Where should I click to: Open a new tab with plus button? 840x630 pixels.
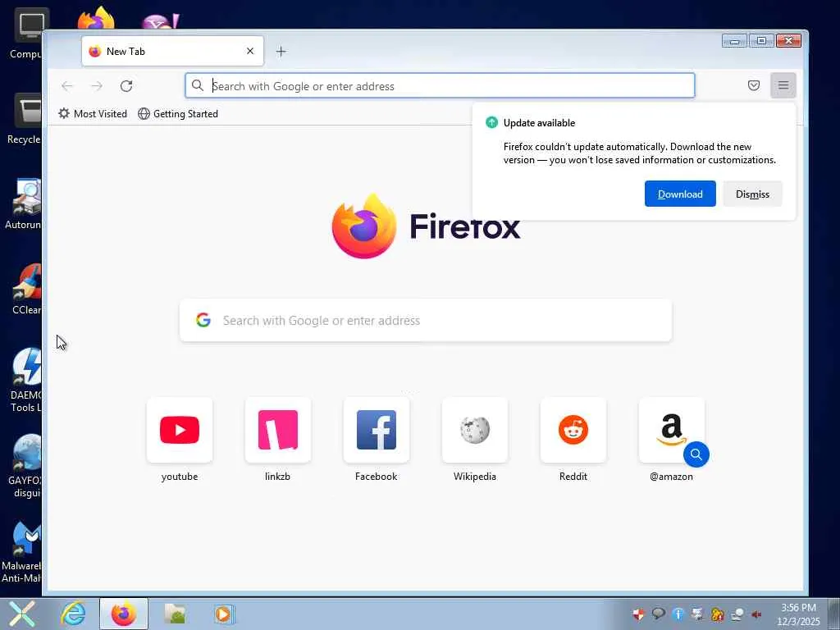(281, 52)
